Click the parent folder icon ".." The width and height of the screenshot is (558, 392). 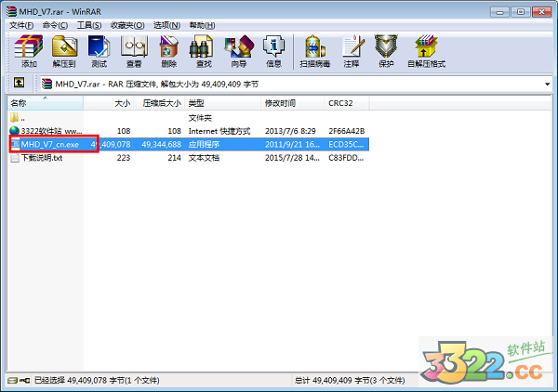14,118
